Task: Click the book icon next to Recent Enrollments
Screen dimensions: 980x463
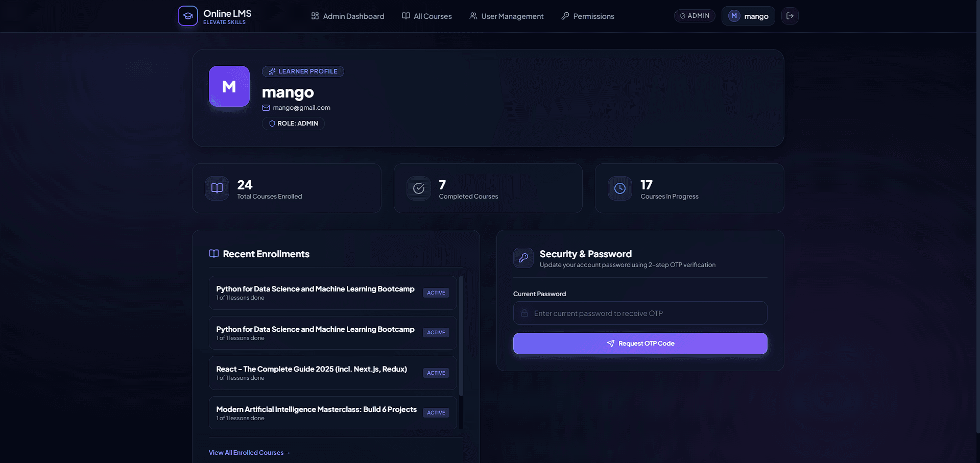Action: [x=214, y=254]
